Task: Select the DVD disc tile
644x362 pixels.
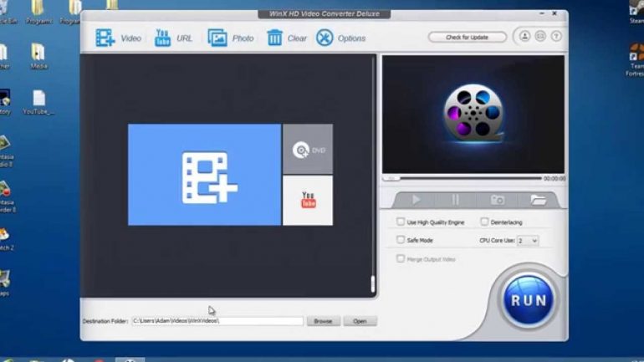Action: (308, 150)
